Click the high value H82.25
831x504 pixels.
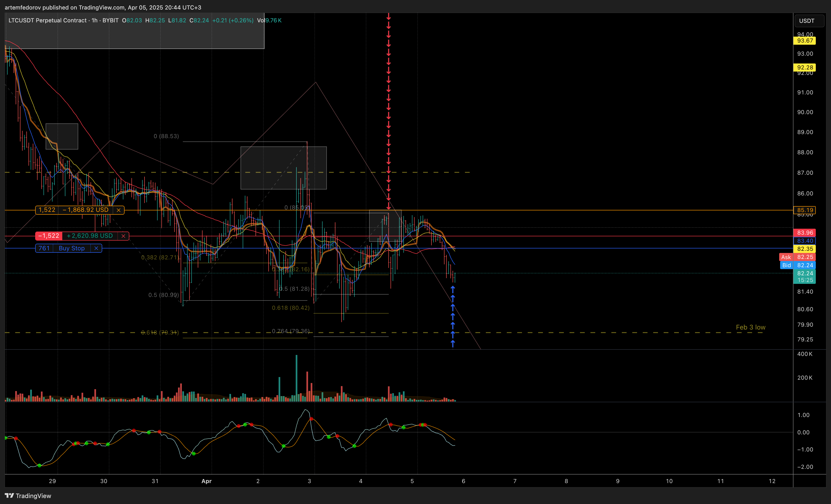click(155, 21)
